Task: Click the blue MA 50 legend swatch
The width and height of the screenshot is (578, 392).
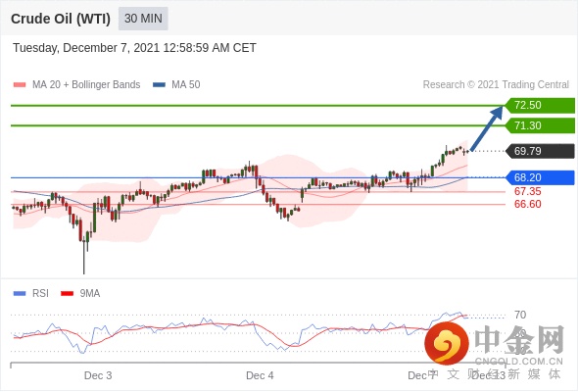Action: point(160,85)
